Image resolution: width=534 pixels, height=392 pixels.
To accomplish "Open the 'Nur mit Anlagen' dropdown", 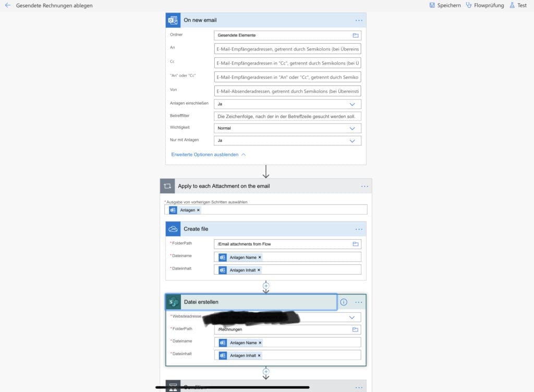I will tap(352, 141).
